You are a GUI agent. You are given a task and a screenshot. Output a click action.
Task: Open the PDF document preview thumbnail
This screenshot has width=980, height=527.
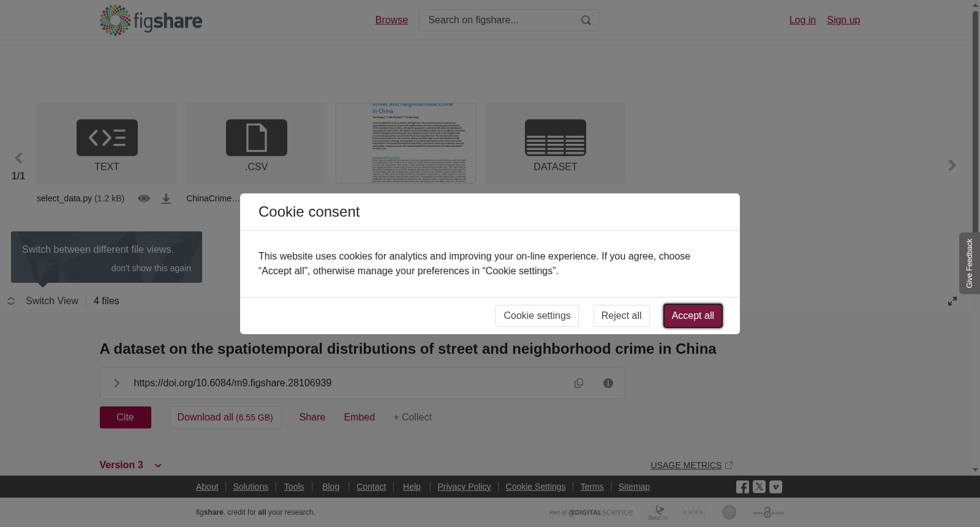click(405, 143)
